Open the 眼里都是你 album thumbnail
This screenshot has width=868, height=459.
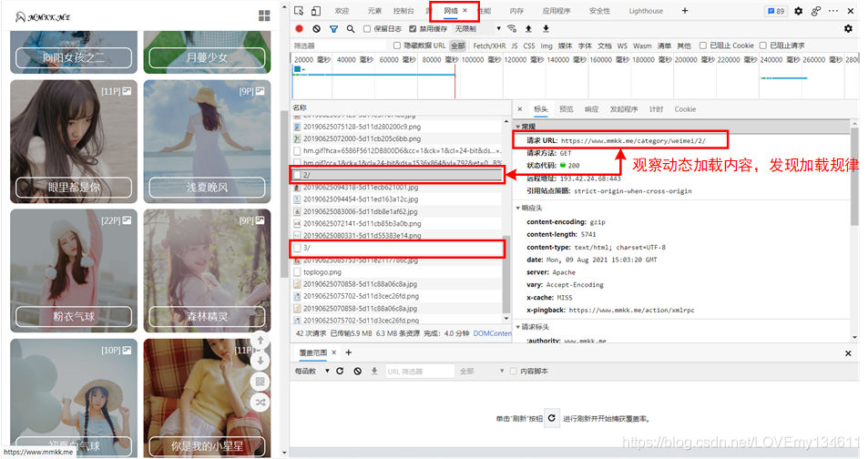[x=74, y=142]
